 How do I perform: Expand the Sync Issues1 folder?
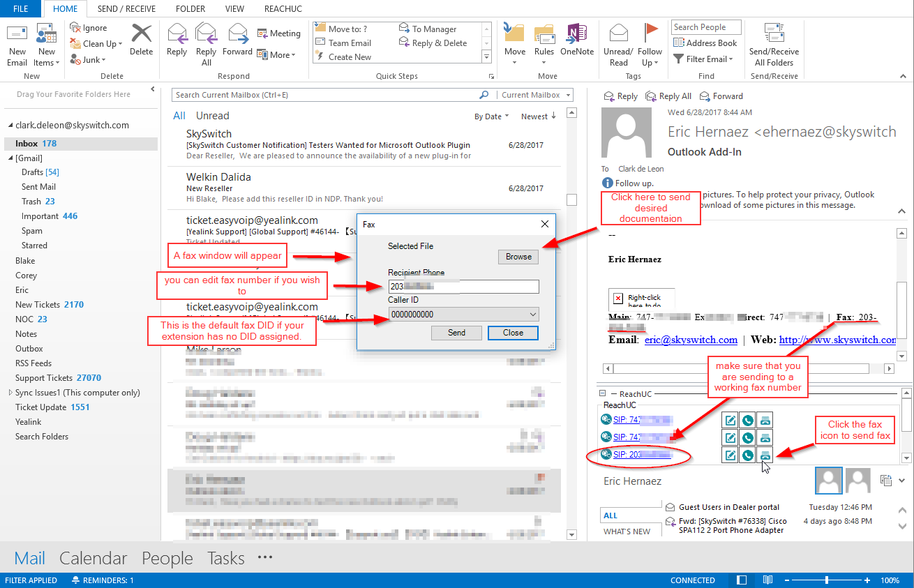[9, 393]
